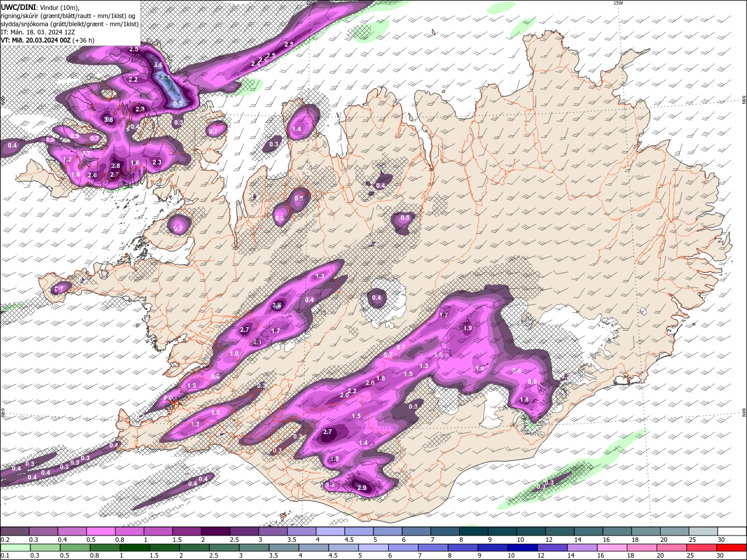Click the 3.6 precipitation value on the map
The width and height of the screenshot is (747, 560).
[x=158, y=65]
